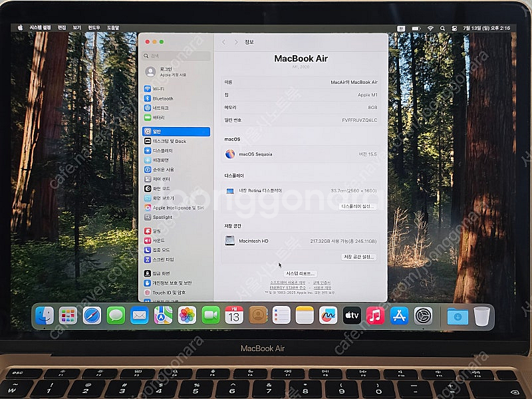Screen dimensions: 532x399
Task: Open Apple Intelligence 및 Siri settings
Action: point(176,207)
